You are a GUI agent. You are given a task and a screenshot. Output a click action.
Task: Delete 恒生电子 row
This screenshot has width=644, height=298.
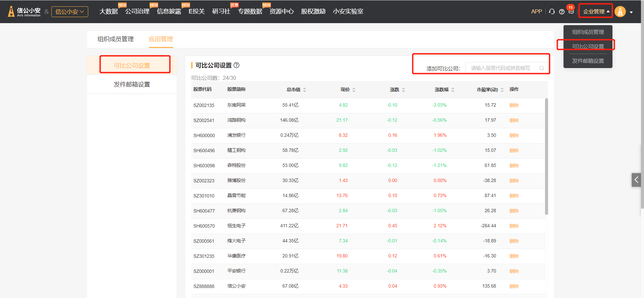[x=514, y=226]
